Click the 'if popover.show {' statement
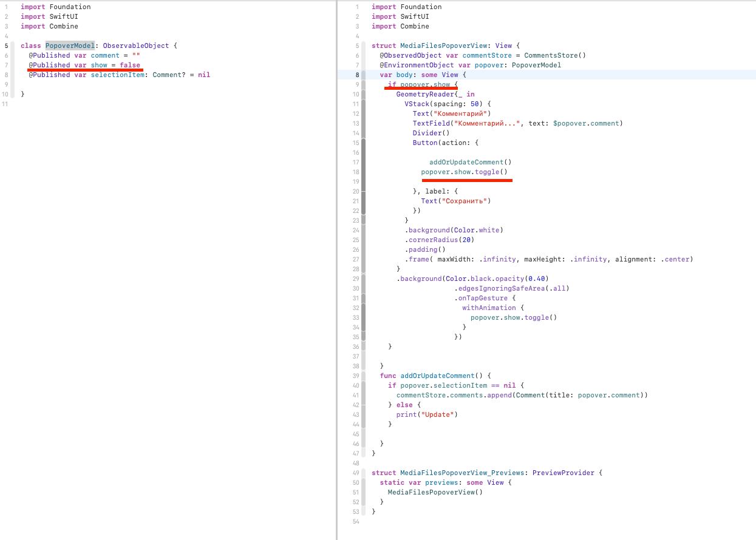 (423, 84)
